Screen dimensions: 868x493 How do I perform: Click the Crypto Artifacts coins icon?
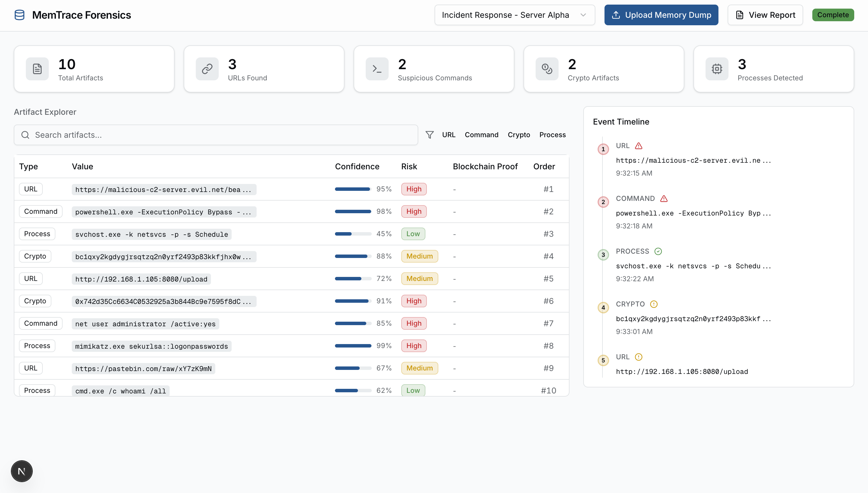tap(547, 69)
